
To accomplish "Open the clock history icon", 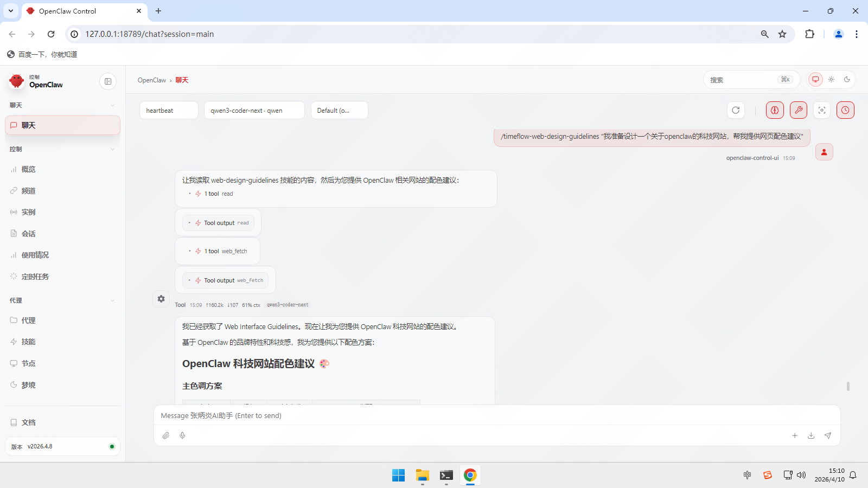I will (x=845, y=110).
